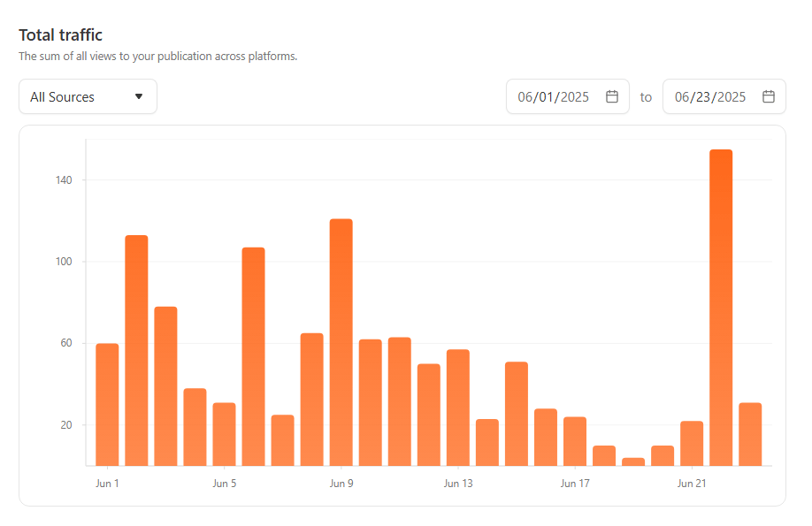Expand the All Sources dropdown
Screen dimensions: 812x526
88,97
